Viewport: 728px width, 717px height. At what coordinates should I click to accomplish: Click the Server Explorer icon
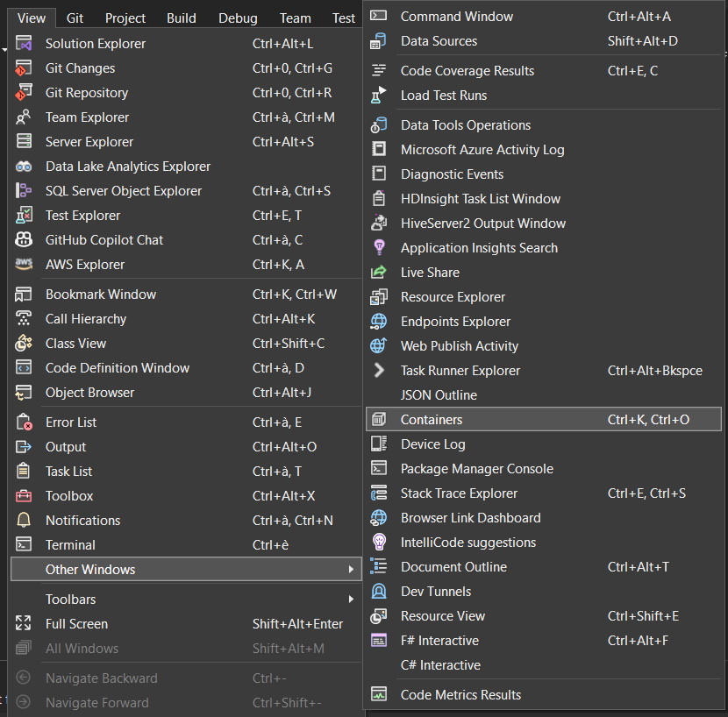(x=24, y=141)
